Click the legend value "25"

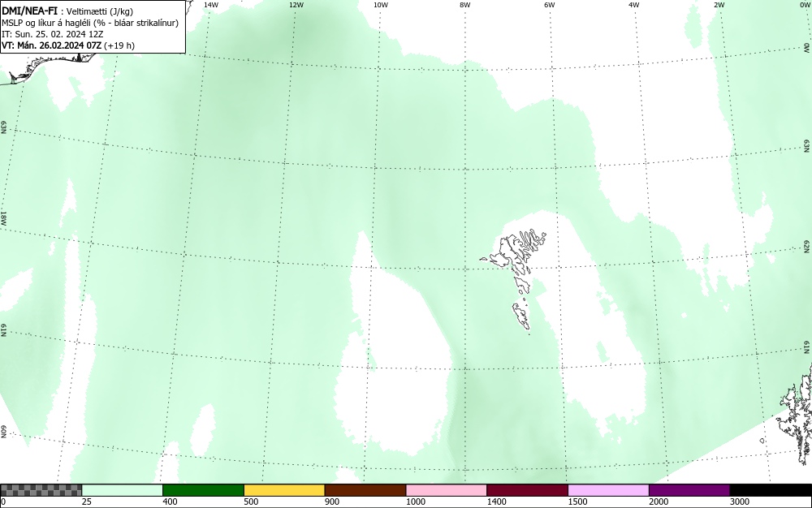tap(87, 502)
